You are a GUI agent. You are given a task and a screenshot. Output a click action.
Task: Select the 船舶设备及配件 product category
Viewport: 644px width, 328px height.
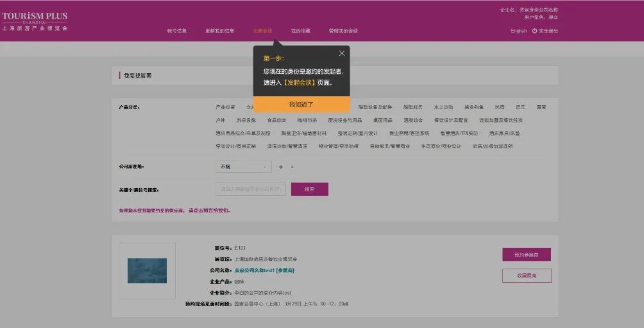click(x=375, y=107)
